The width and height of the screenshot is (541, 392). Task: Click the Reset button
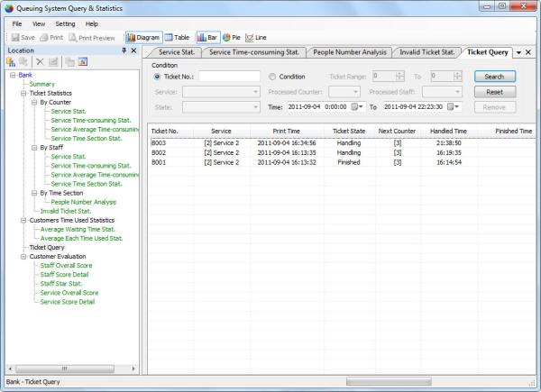(495, 92)
